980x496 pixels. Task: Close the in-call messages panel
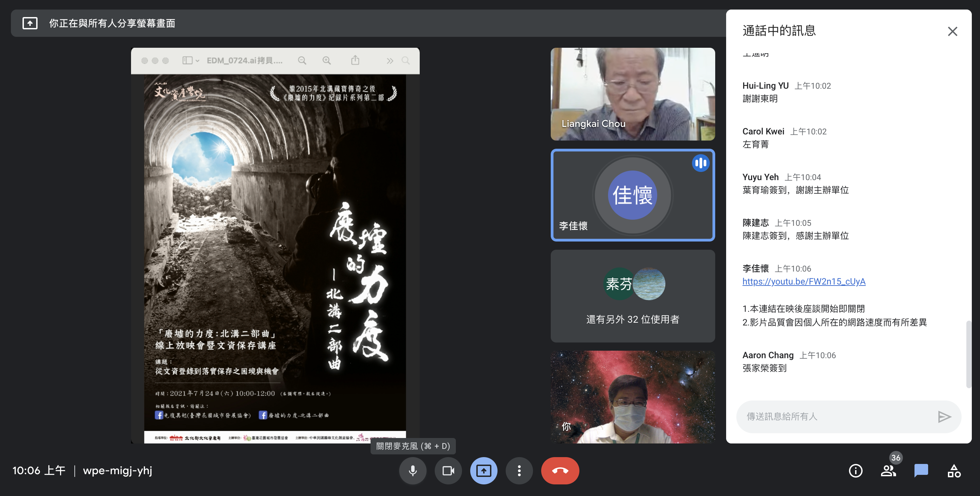point(952,31)
